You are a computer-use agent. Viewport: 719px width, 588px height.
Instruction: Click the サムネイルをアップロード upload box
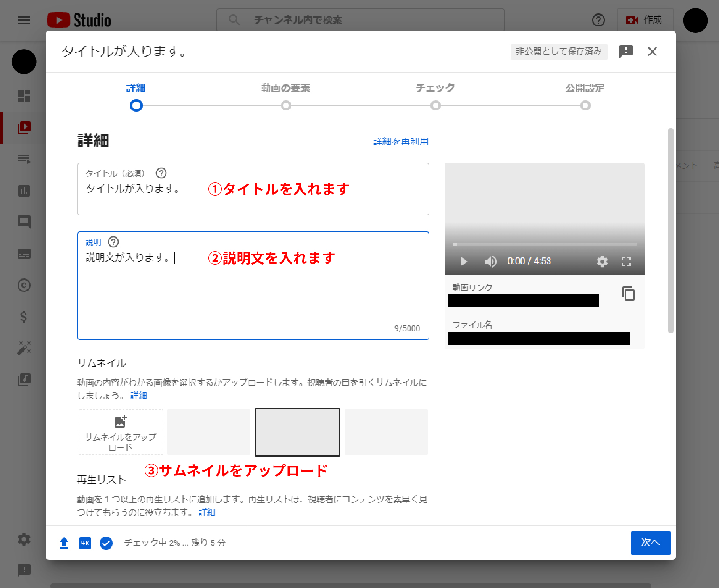coord(121,432)
